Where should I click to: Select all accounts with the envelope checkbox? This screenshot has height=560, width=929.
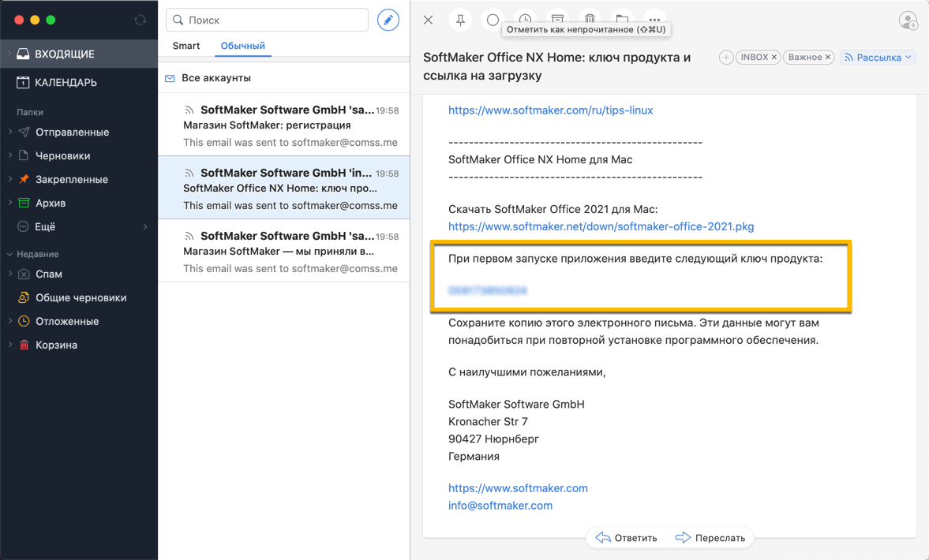coord(169,79)
